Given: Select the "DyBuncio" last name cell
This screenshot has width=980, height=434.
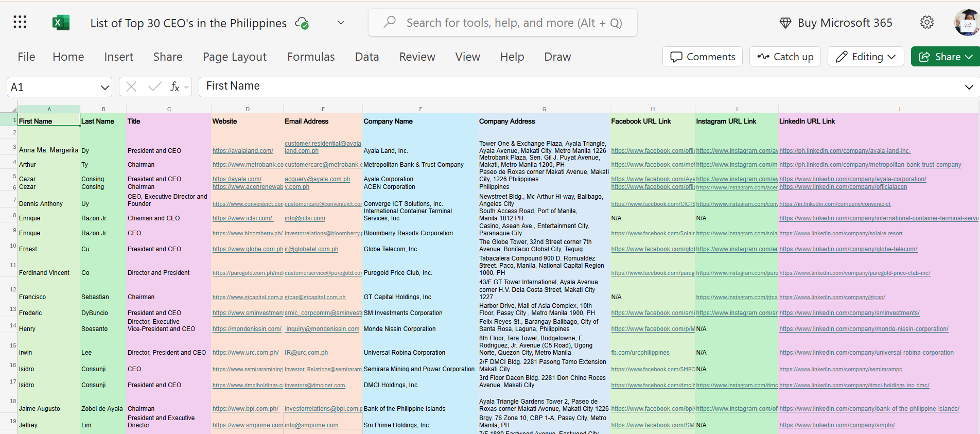Looking at the screenshot, I should click(x=103, y=309).
